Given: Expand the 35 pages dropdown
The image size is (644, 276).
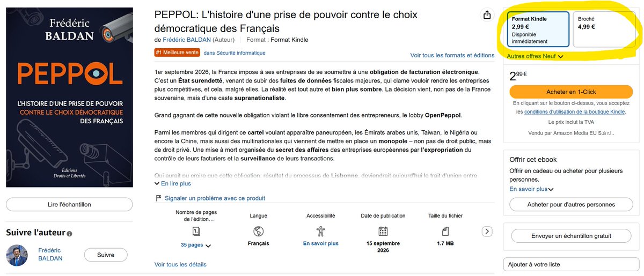Looking at the screenshot, I should (x=196, y=245).
